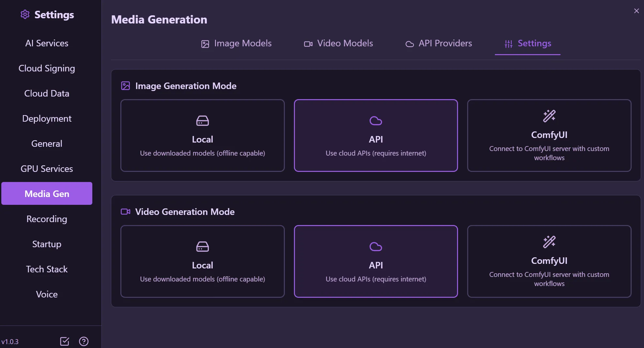The width and height of the screenshot is (644, 348).
Task: Click the Image Generation Mode heading text
Action: pos(186,86)
